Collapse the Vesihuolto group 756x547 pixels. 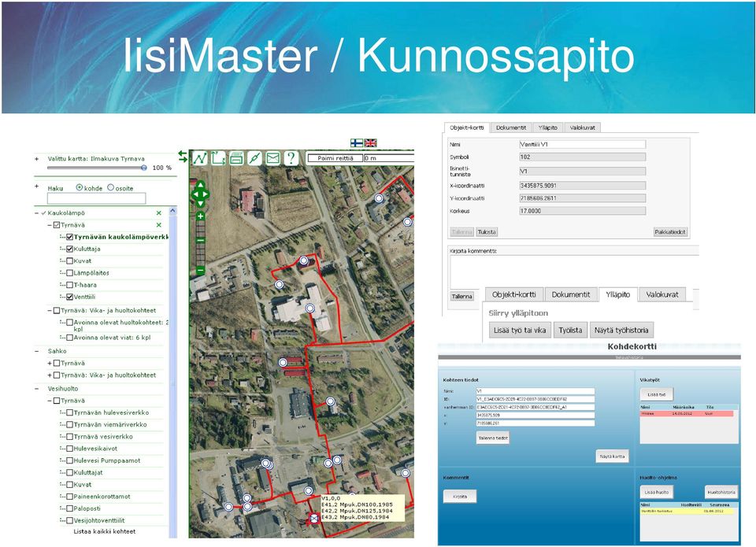pyautogui.click(x=37, y=389)
